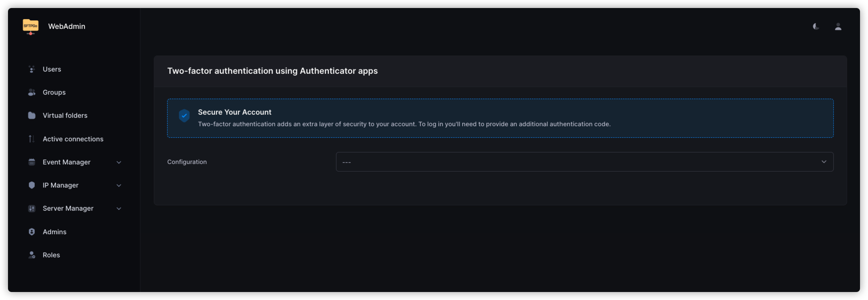Expand the Event Manager chevron
Viewport: 868px width, 300px height.
pos(119,162)
